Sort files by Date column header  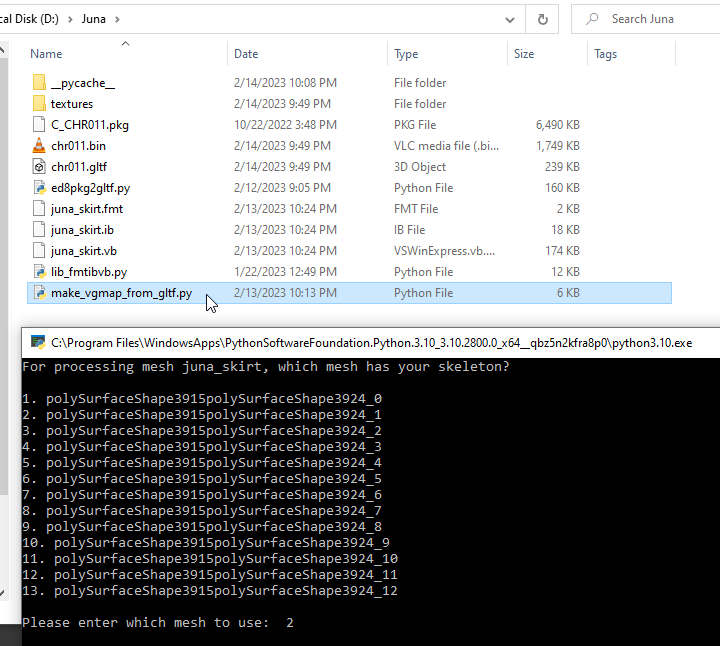pyautogui.click(x=246, y=54)
